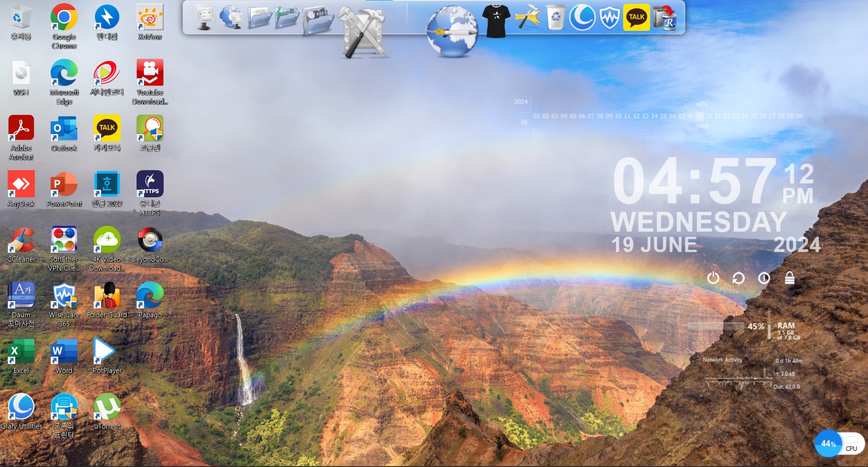Viewport: 868px width, 467px height.
Task: Launch Glary Utilities moon icon in the dock
Action: point(582,17)
